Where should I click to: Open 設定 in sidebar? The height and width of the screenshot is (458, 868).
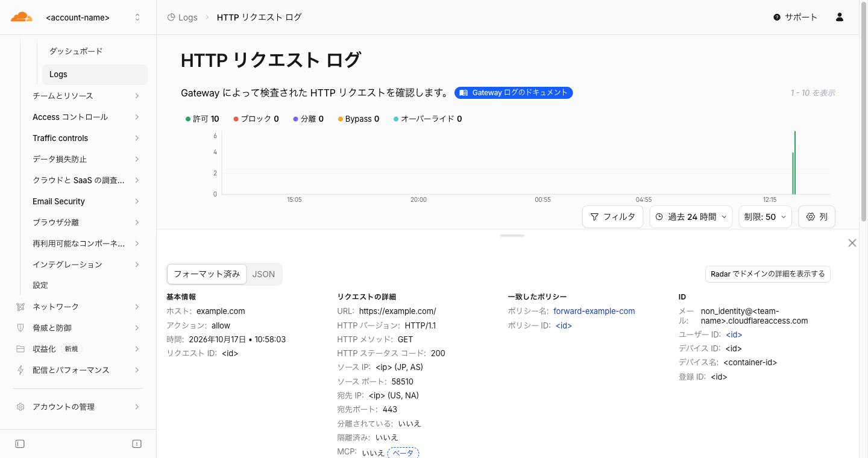pos(87,285)
